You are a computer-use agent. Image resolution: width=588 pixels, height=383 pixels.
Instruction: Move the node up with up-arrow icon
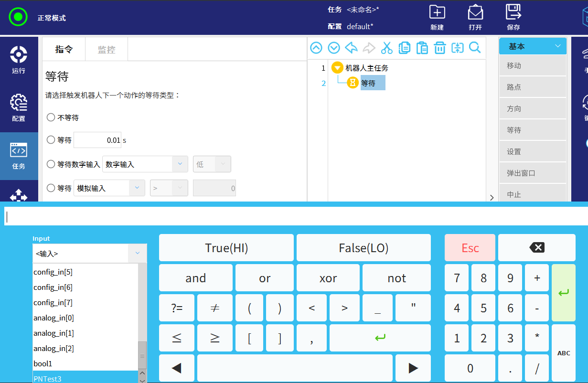click(x=316, y=48)
